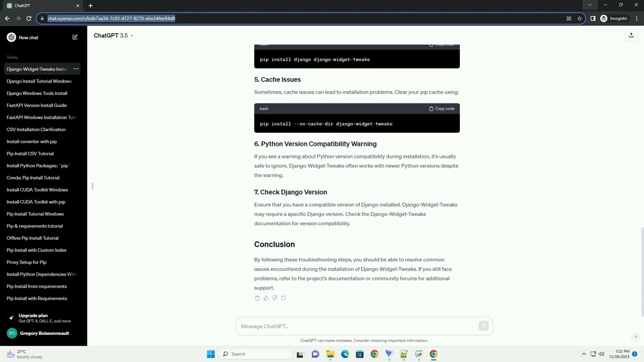Open Install Python Dependencies chat
Screen dimensions: 644x362
pos(41,274)
